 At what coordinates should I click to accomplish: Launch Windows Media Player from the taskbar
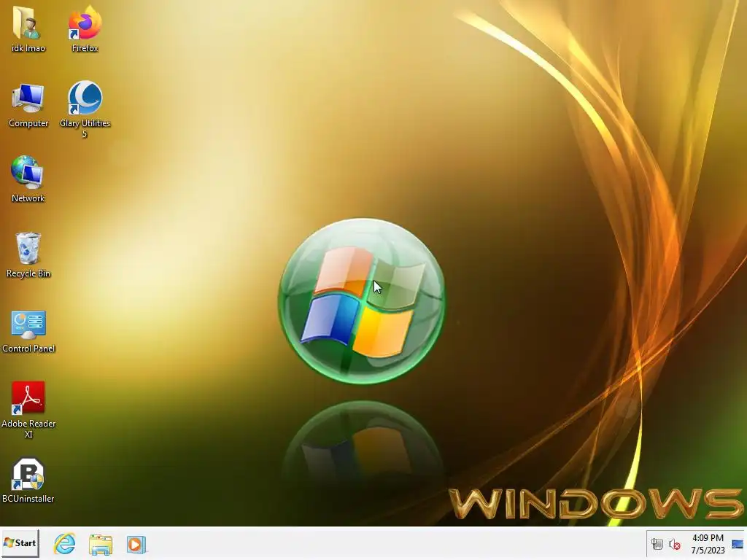[x=136, y=544]
